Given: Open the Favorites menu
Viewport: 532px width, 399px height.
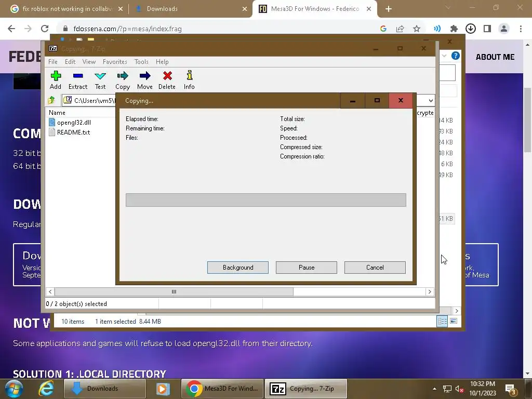Looking at the screenshot, I should (x=115, y=62).
